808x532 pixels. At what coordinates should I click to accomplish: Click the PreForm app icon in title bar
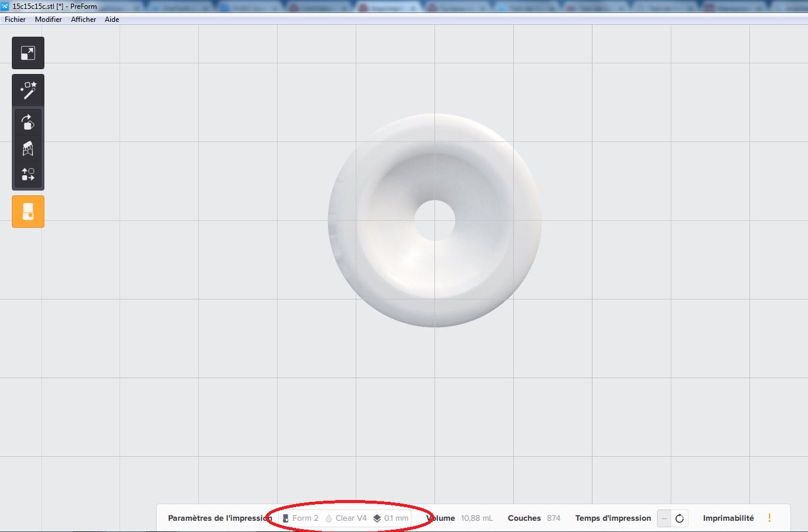pyautogui.click(x=5, y=7)
